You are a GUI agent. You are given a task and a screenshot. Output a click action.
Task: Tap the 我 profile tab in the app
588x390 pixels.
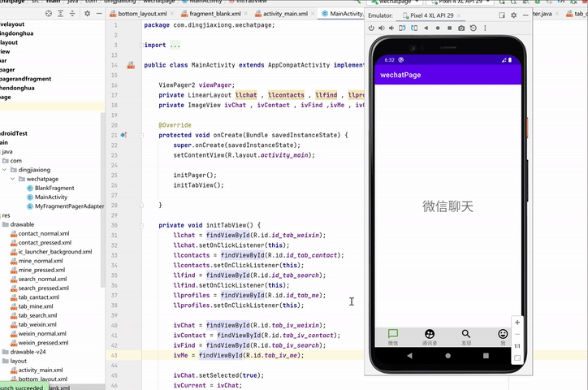(503, 336)
